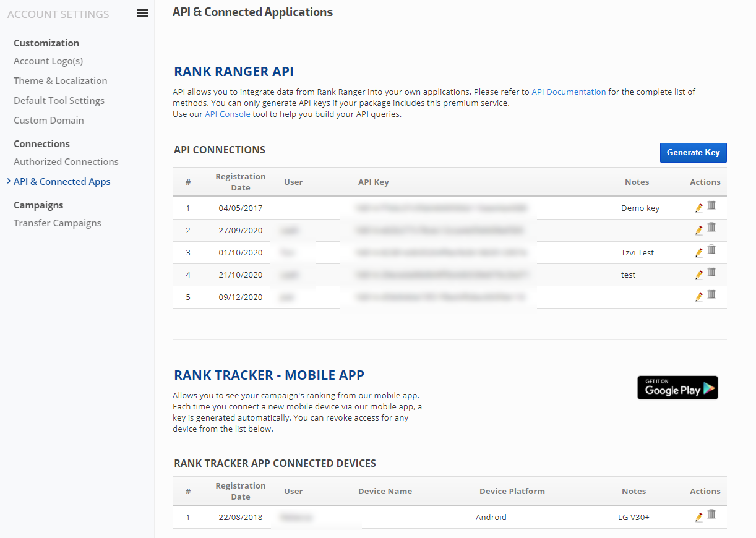756x538 pixels.
Task: Edit API key registered on 27/09/2020
Action: (x=699, y=230)
